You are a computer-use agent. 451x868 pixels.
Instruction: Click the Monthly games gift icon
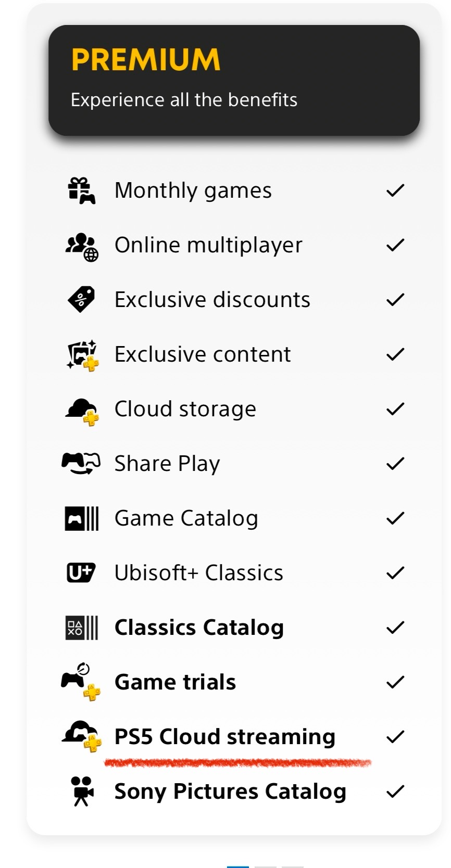(x=82, y=190)
